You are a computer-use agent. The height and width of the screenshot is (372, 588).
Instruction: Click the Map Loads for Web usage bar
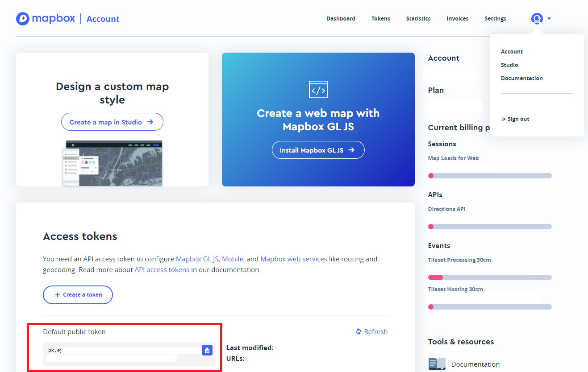click(490, 176)
